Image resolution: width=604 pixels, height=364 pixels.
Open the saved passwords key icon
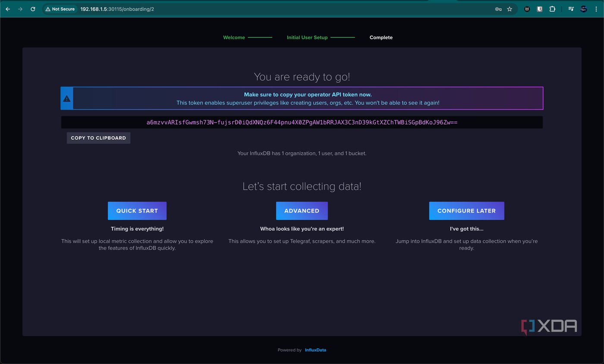pyautogui.click(x=498, y=9)
